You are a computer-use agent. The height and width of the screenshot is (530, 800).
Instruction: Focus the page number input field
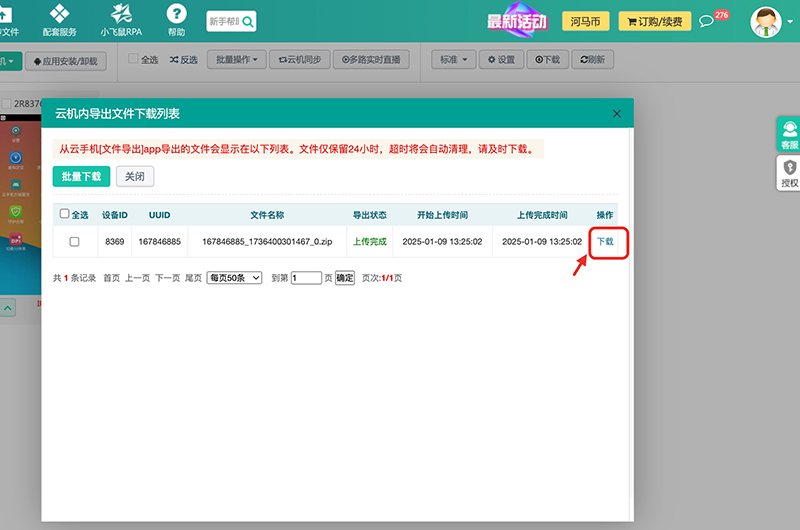[x=306, y=278]
